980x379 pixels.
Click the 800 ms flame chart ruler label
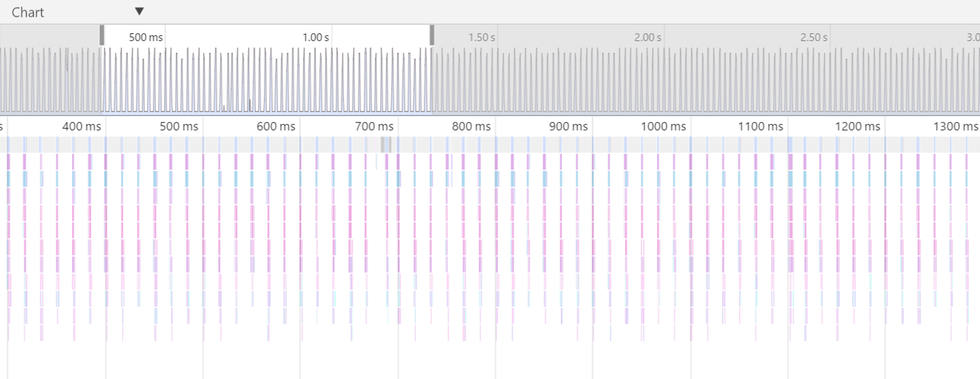(x=471, y=126)
